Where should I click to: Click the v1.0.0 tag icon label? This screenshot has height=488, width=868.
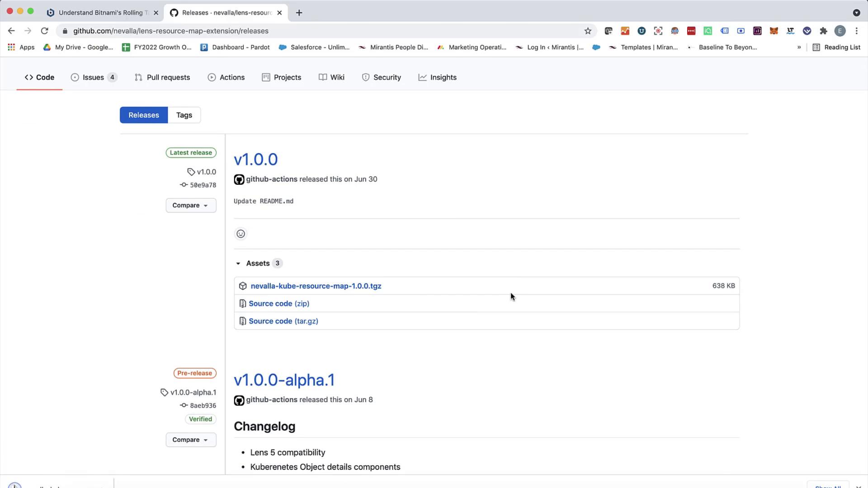point(202,172)
